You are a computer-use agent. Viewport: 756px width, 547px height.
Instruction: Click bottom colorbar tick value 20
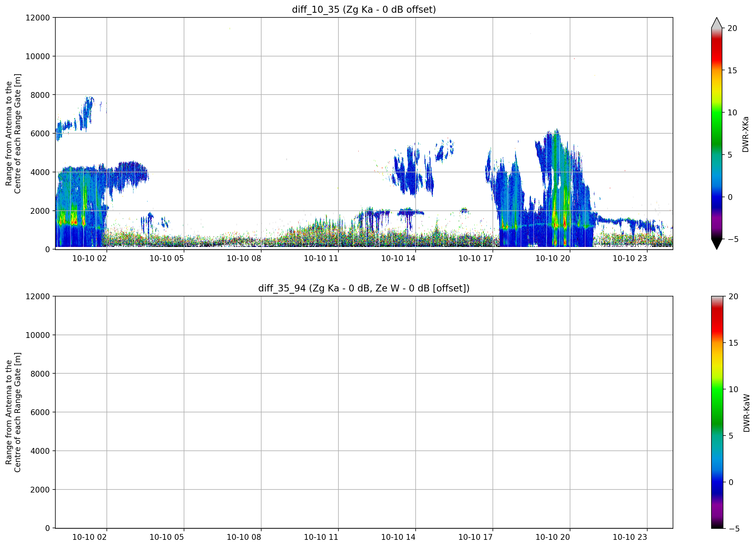coord(733,296)
